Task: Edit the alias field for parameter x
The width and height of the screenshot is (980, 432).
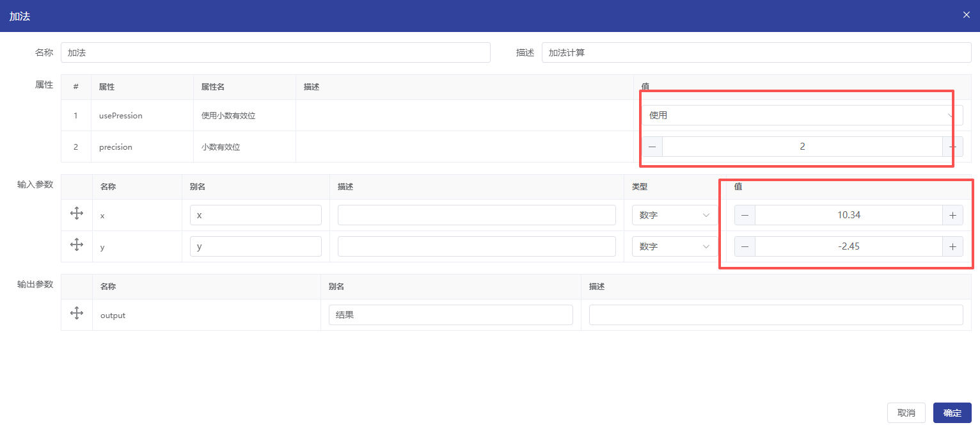Action: 255,215
